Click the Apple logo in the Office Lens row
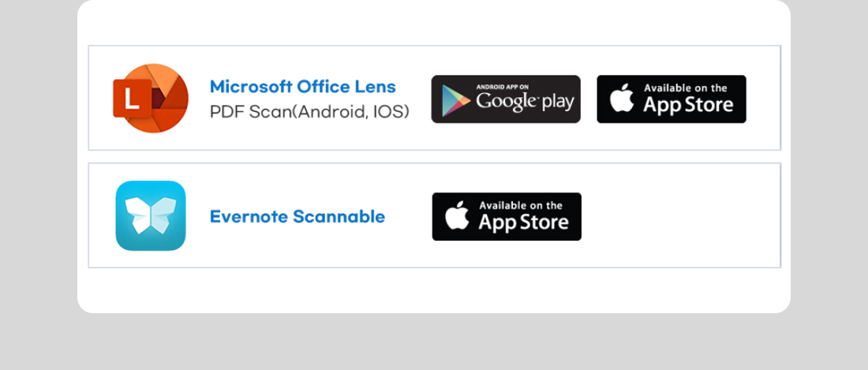 (x=622, y=99)
